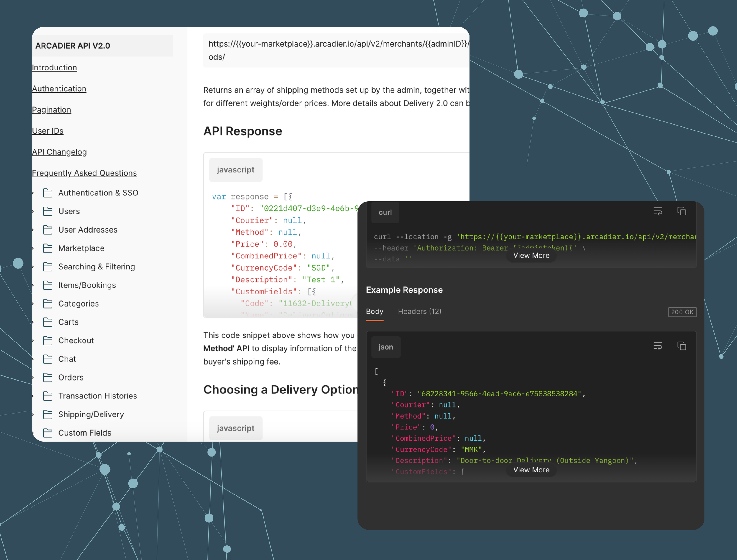Click the Transaction Histories folder icon
This screenshot has width=737, height=560.
click(48, 396)
